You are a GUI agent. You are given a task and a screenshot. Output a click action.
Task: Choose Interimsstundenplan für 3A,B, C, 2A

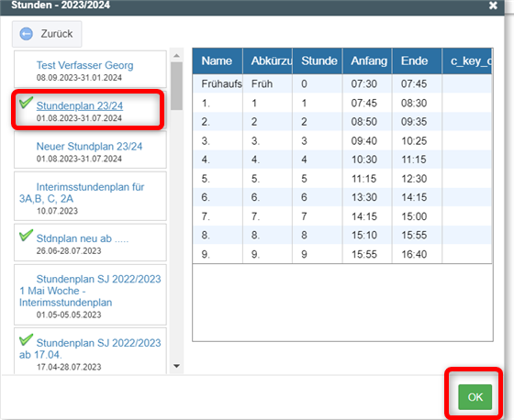[x=90, y=196]
